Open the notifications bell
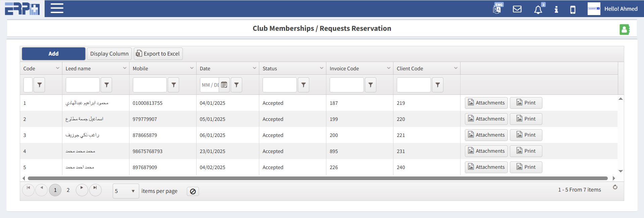 pyautogui.click(x=538, y=9)
